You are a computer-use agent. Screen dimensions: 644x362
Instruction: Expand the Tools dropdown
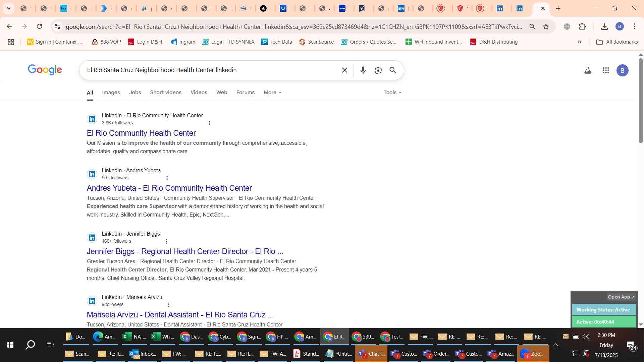392,93
